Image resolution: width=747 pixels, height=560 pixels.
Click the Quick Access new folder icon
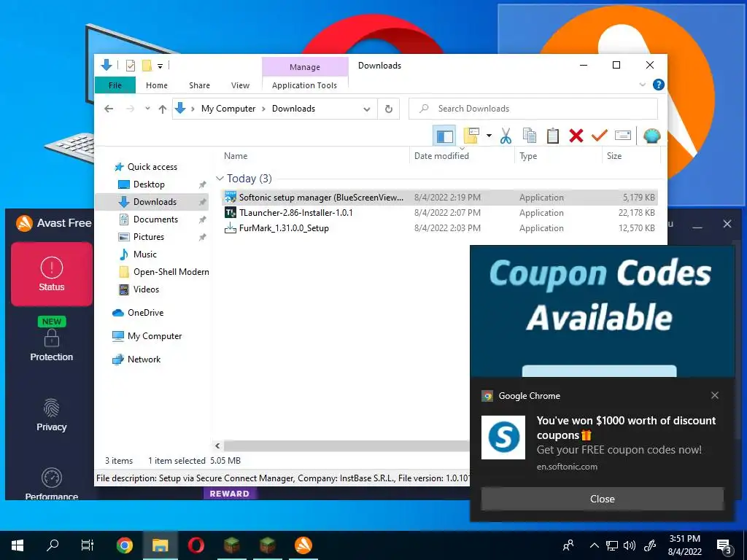pyautogui.click(x=147, y=66)
